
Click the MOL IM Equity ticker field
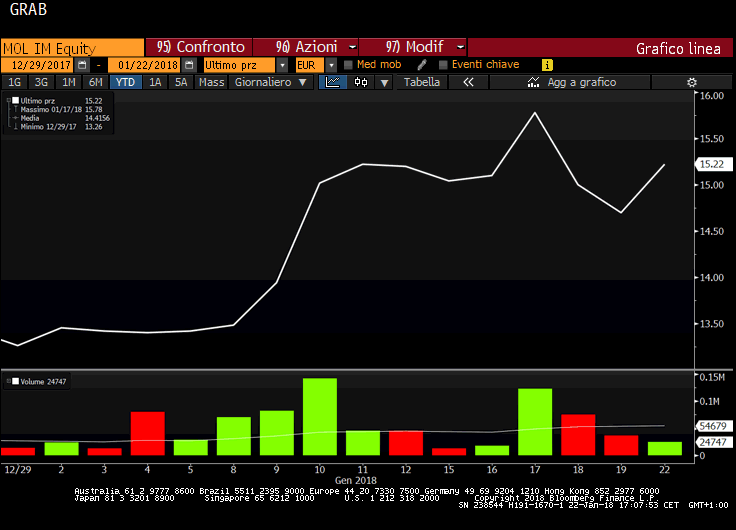point(72,47)
